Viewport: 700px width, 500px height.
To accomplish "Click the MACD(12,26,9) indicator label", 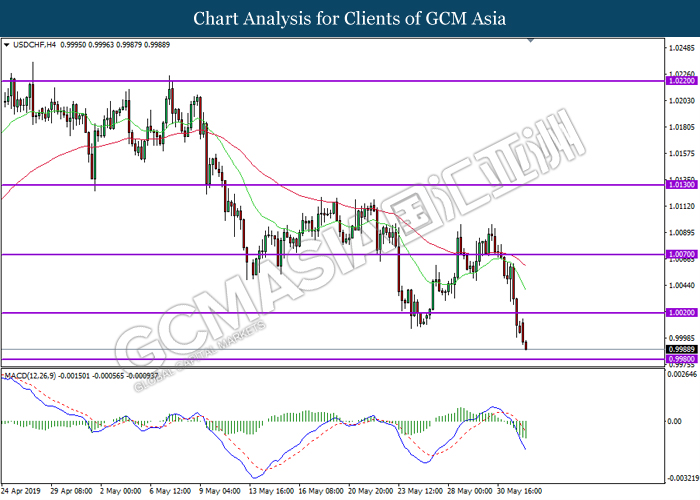I will pyautogui.click(x=30, y=376).
